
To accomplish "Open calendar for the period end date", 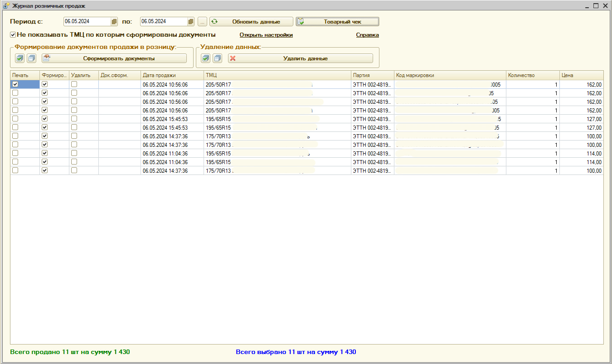I will coord(191,21).
